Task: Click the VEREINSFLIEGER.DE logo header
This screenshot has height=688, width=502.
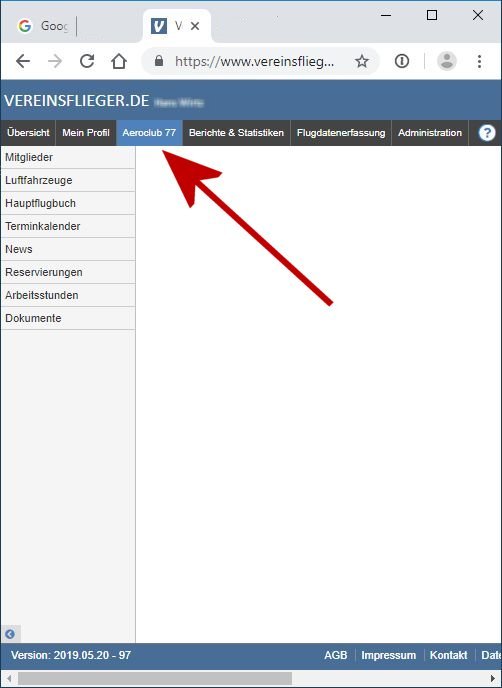Action: coord(77,100)
